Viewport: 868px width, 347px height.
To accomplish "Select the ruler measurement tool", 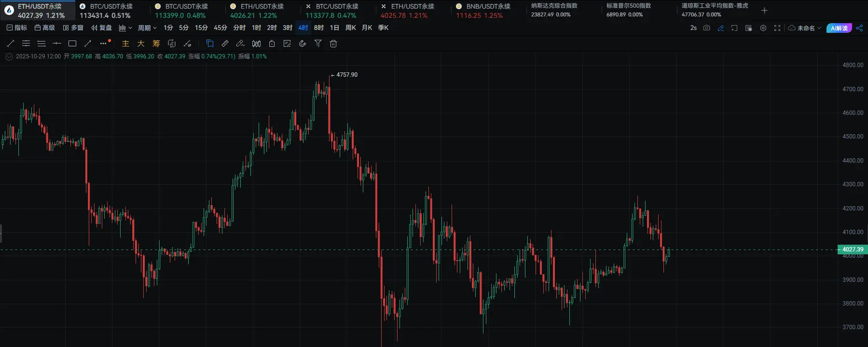I will [225, 43].
